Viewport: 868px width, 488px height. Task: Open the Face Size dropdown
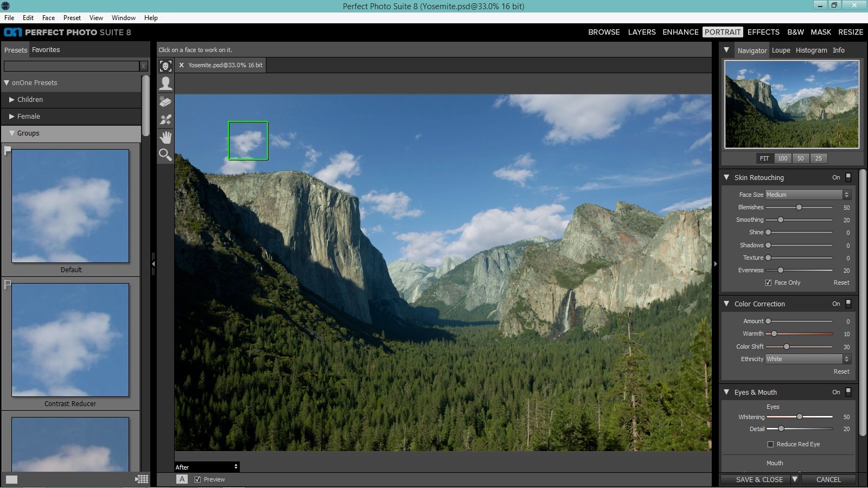click(x=808, y=195)
